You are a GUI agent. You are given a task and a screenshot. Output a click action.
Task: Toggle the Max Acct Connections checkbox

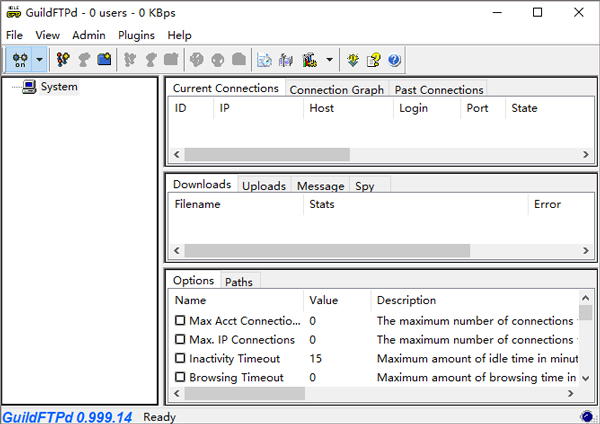pos(180,321)
